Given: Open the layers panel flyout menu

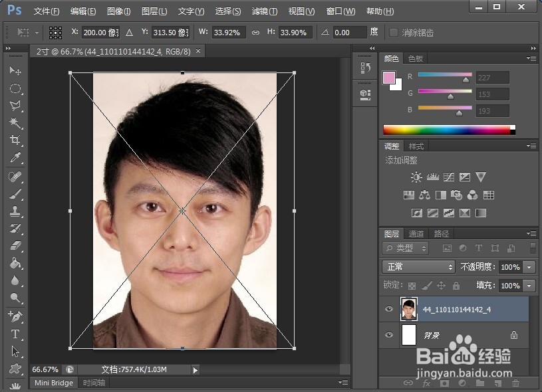Looking at the screenshot, I should click(x=531, y=233).
